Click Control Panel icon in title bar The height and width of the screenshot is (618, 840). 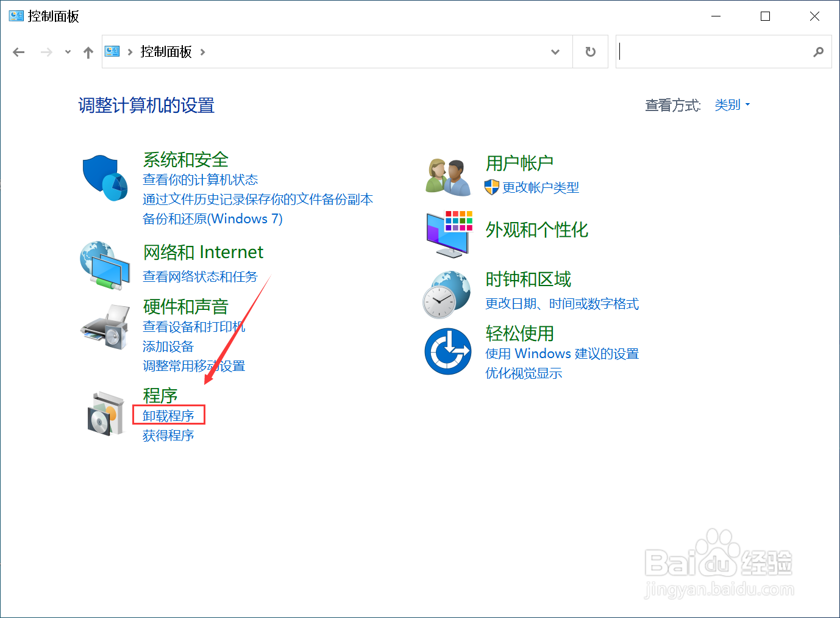click(16, 16)
